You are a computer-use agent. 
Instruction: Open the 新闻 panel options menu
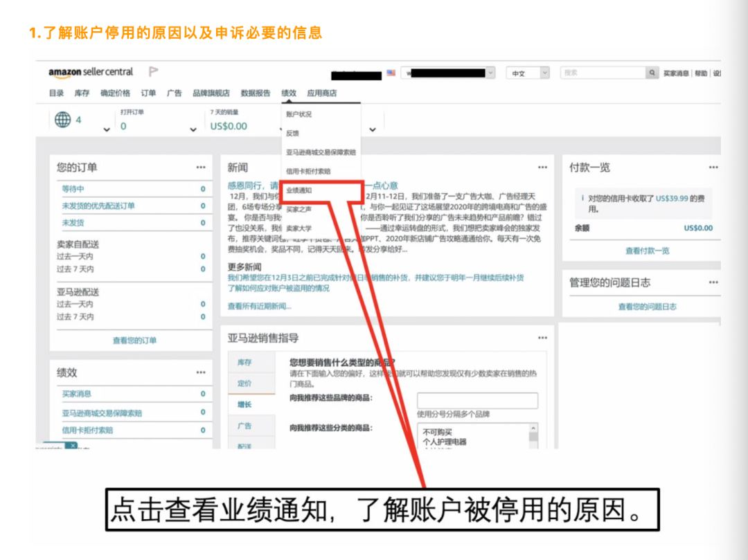click(542, 168)
